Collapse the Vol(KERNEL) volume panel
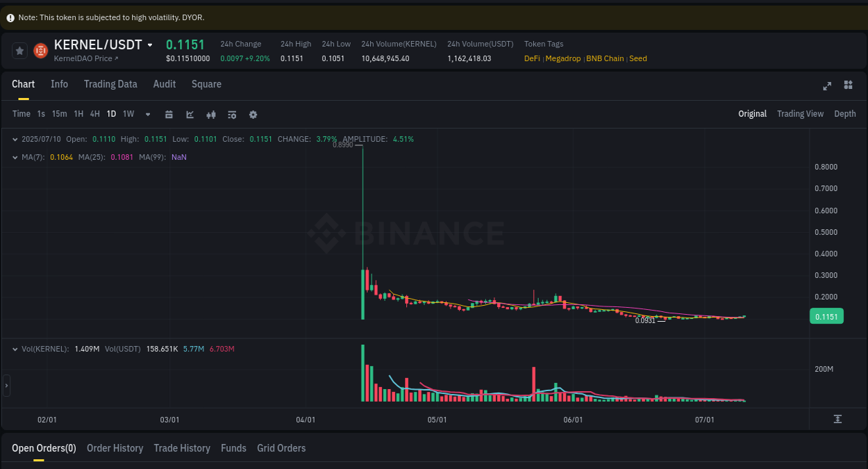The height and width of the screenshot is (469, 868). tap(15, 349)
